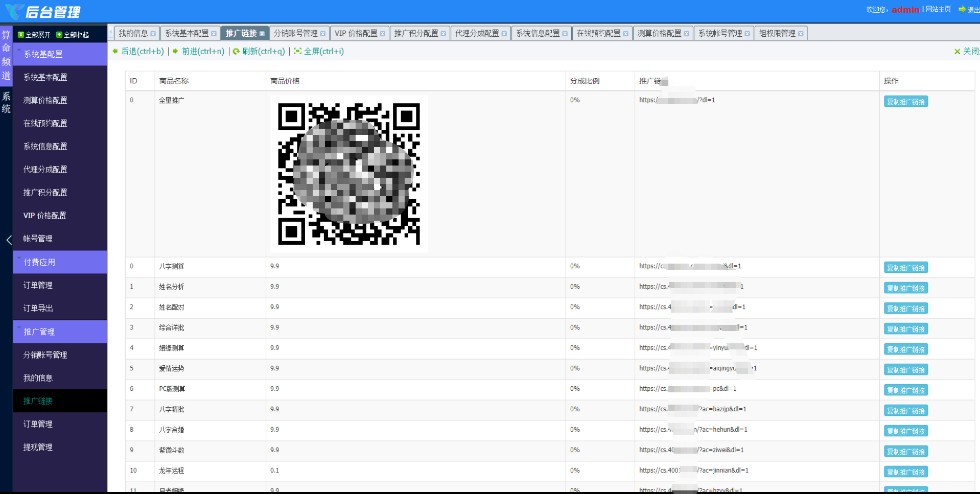Close the 推广积分配置 tab via its x icon
Screen dimensions: 980x494
pyautogui.click(x=443, y=34)
